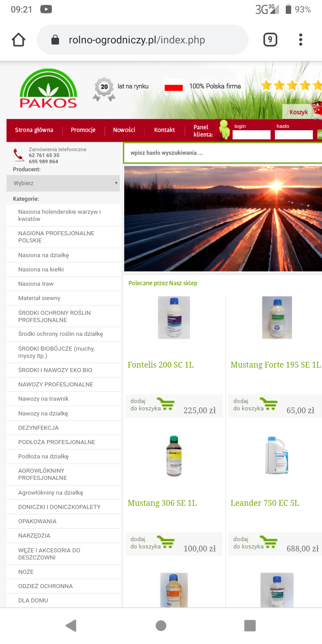Open the Kontakt menu item
The width and height of the screenshot is (322, 644).
tap(165, 130)
